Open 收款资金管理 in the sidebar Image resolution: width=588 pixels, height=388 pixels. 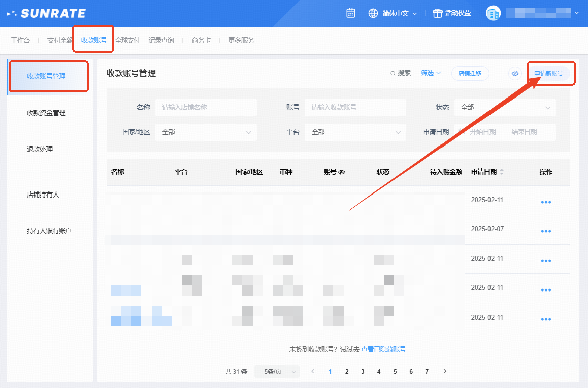coord(46,113)
